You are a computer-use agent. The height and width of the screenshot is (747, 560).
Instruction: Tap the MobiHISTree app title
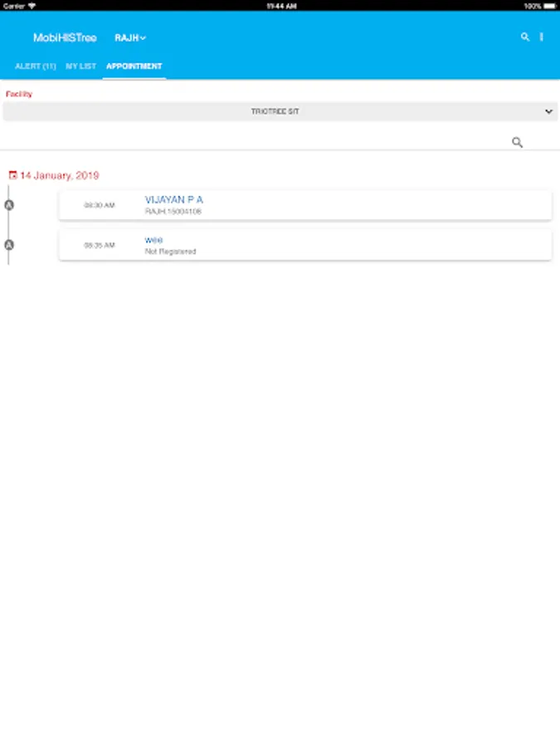[65, 37]
